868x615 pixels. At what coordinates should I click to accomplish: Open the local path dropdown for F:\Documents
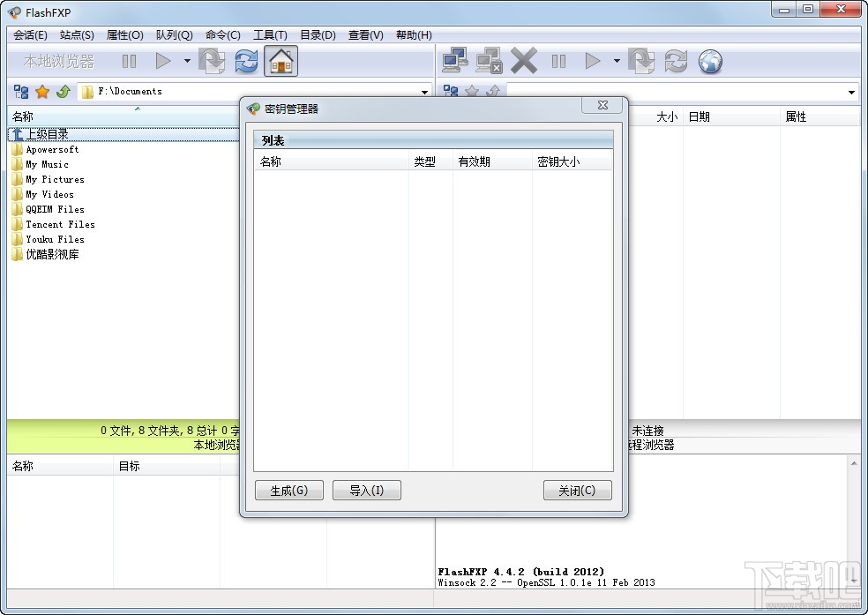(426, 91)
